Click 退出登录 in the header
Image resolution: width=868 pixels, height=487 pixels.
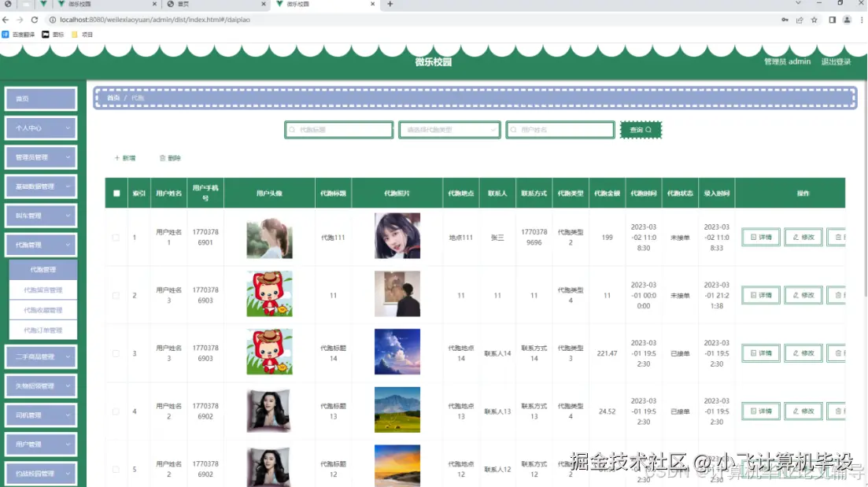tap(836, 61)
